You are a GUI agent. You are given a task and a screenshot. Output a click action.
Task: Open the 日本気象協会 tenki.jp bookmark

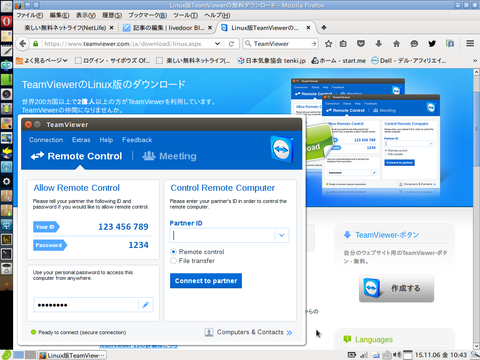point(272,60)
